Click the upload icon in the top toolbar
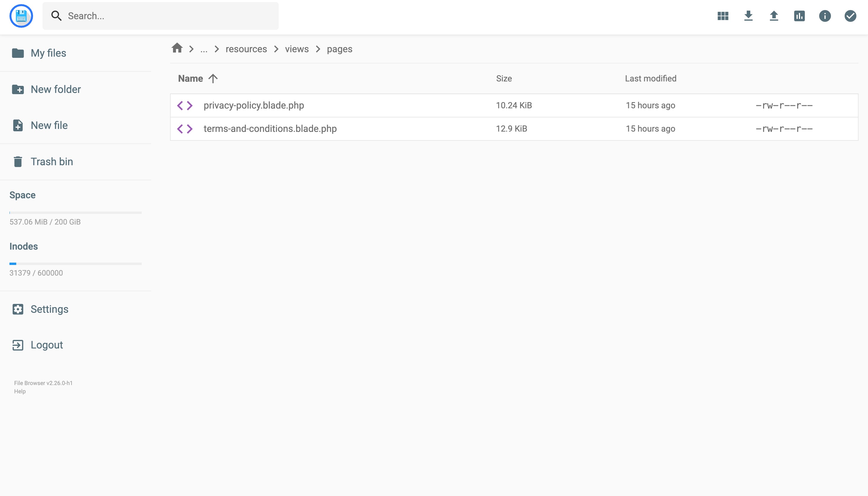 774,16
